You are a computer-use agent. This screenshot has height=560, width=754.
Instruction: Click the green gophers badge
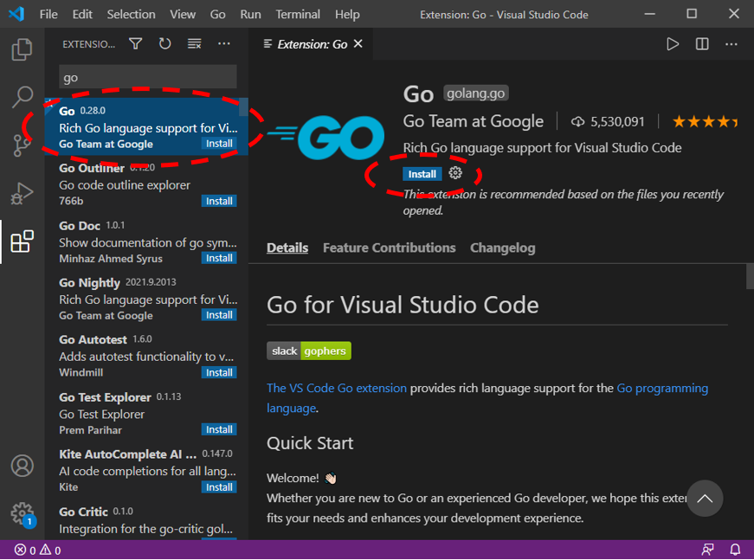[326, 351]
